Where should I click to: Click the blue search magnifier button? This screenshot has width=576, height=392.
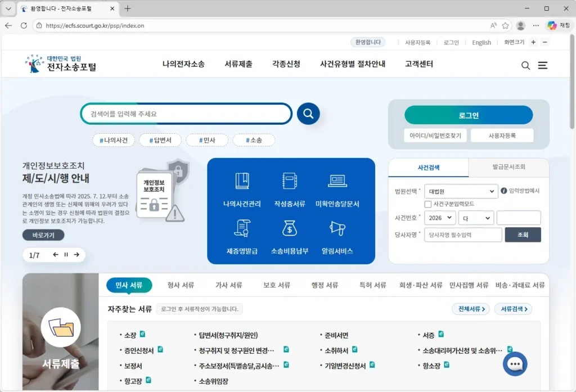[x=308, y=113]
